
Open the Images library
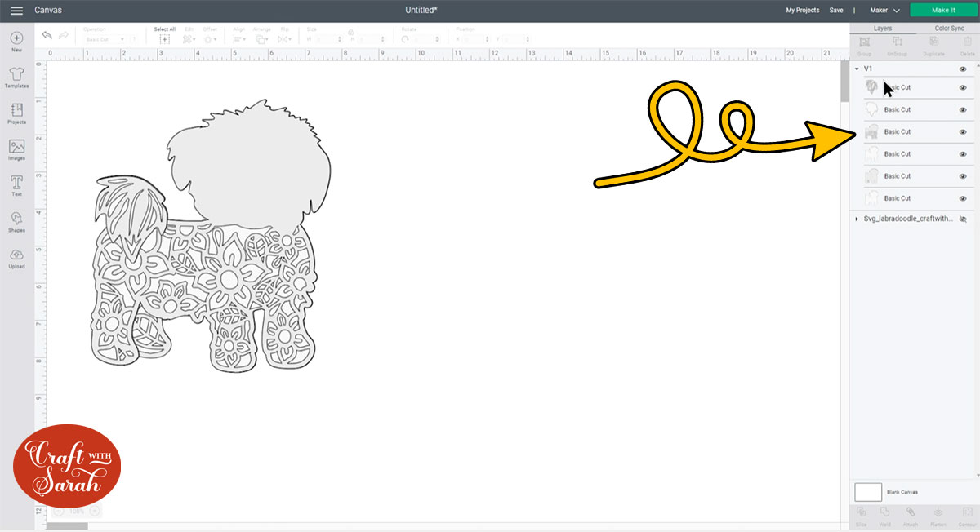16,148
